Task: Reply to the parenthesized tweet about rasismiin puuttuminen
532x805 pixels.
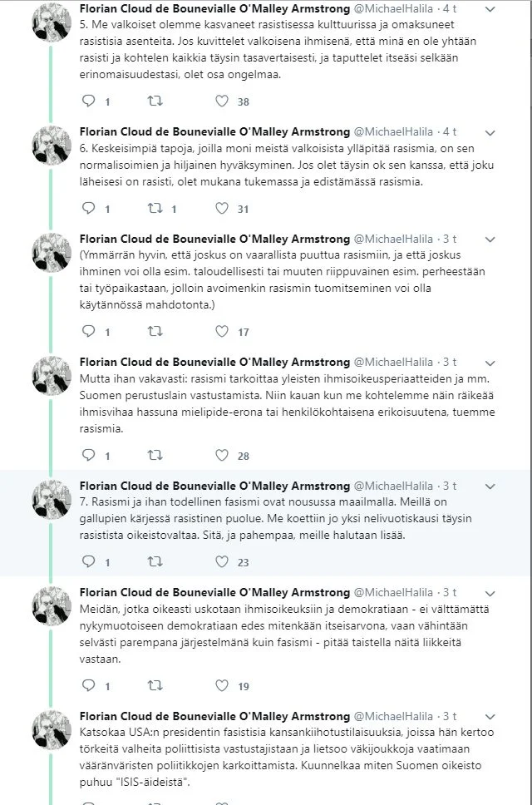Action: click(89, 331)
